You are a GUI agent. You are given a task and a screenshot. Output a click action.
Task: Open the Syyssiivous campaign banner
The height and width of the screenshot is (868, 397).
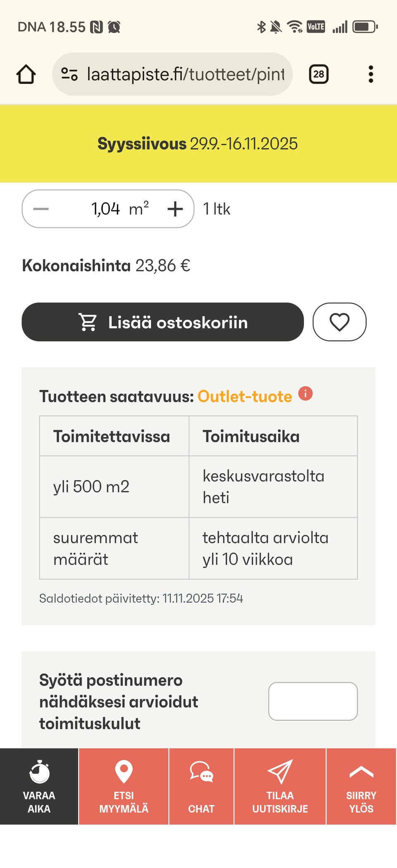point(198,144)
